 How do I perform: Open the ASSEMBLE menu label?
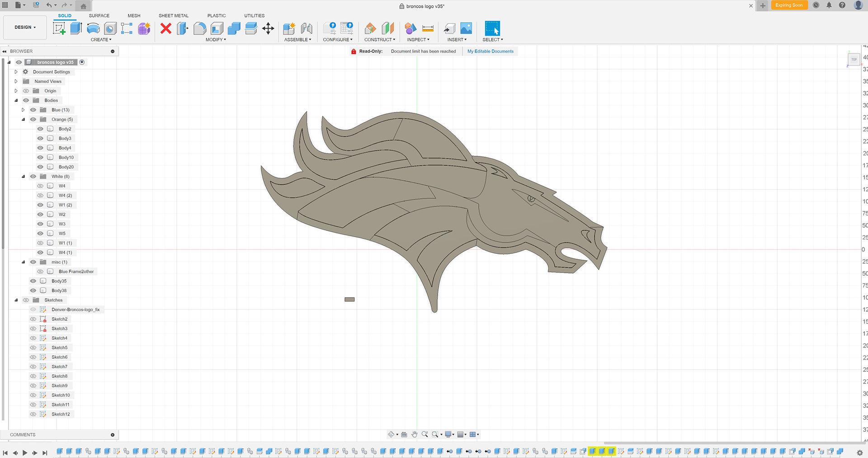(x=297, y=40)
